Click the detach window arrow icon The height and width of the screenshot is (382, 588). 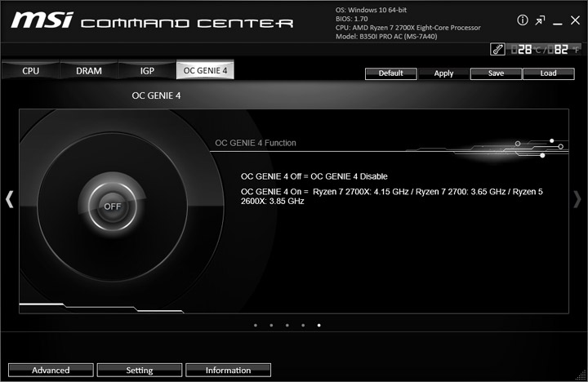click(540, 20)
